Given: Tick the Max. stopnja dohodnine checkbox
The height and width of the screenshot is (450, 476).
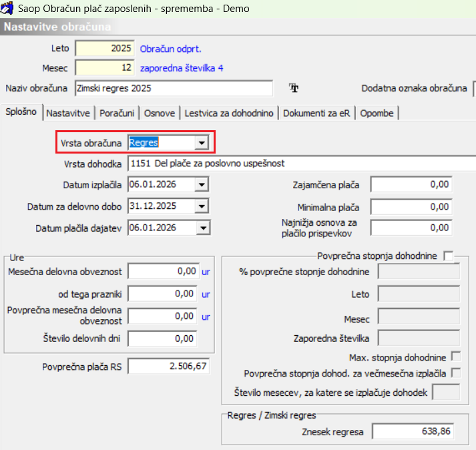Looking at the screenshot, I should (456, 357).
